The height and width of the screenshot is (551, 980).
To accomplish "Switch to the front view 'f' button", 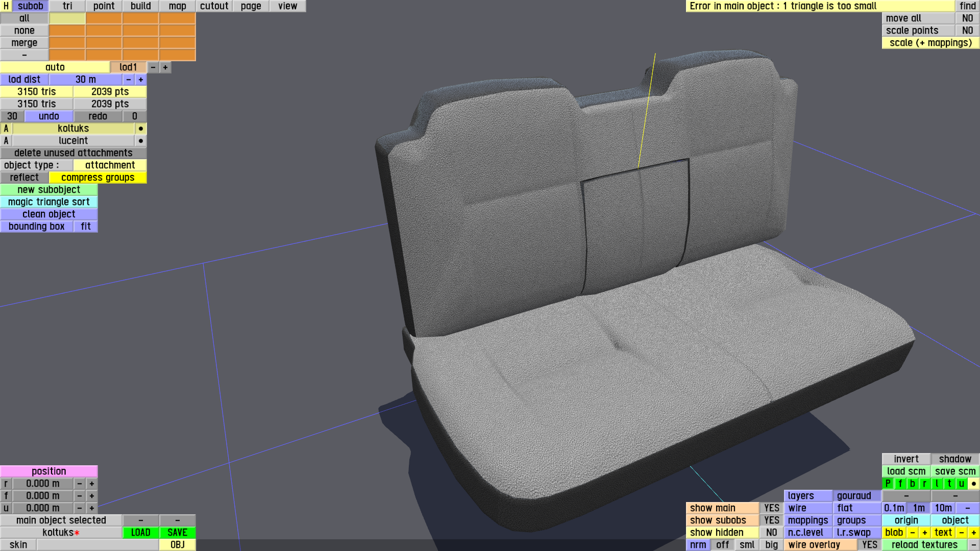I will coord(900,483).
